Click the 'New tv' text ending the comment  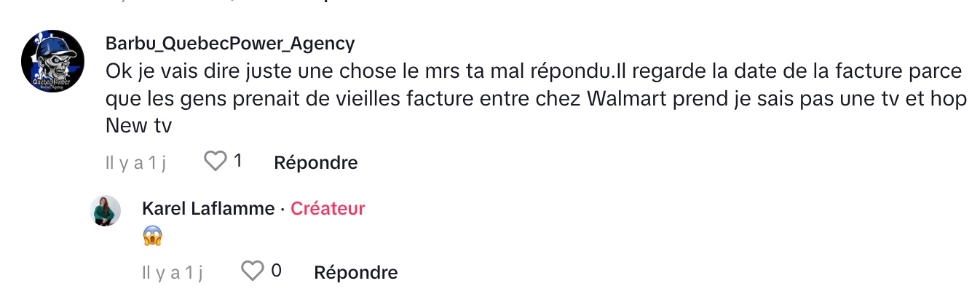[x=138, y=126]
